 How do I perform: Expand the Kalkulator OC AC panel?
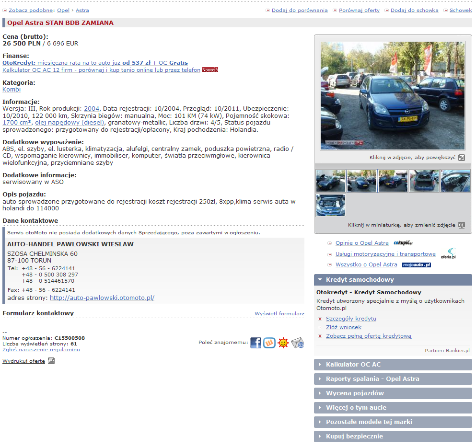pyautogui.click(x=393, y=365)
